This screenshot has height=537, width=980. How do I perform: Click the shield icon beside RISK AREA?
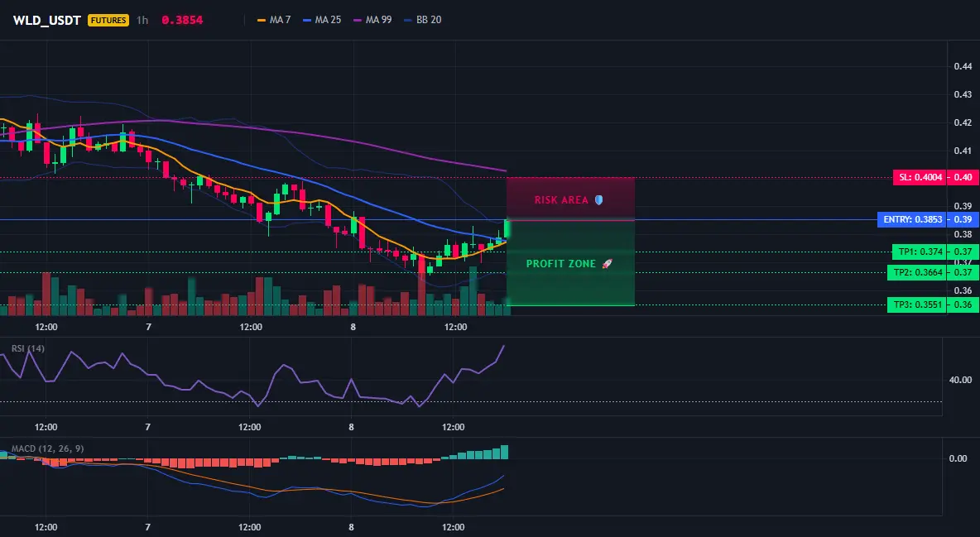[598, 200]
